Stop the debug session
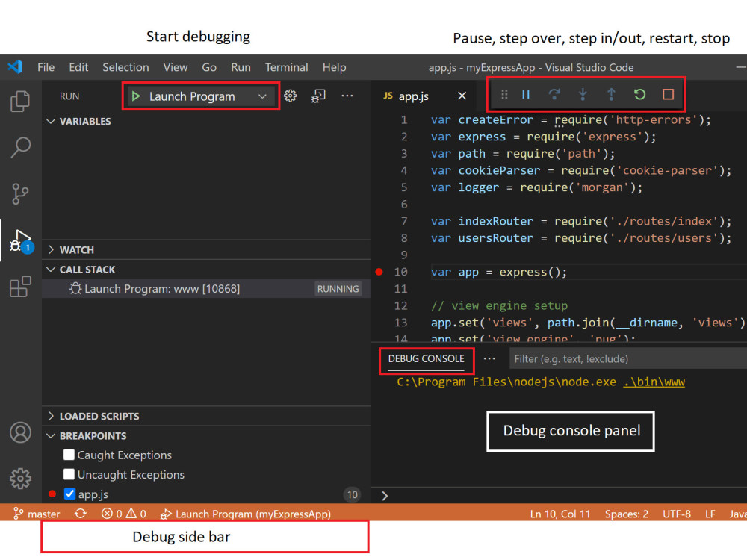Image resolution: width=747 pixels, height=560 pixels. pos(668,94)
